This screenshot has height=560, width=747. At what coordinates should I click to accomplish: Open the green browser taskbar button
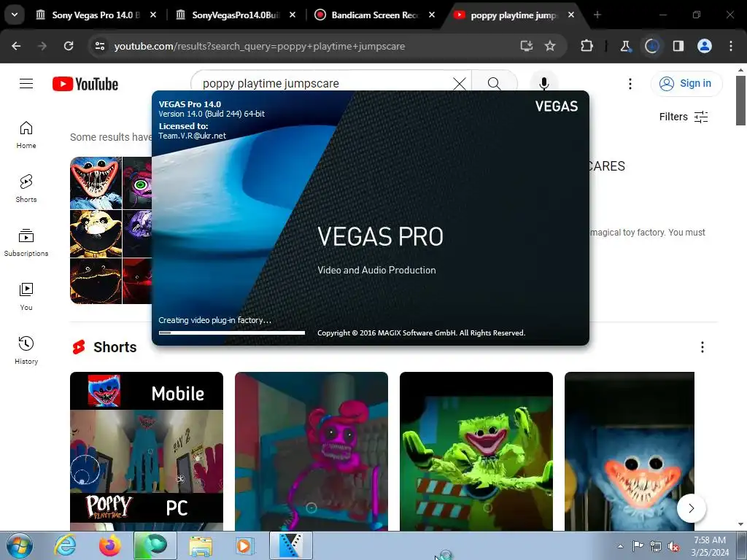click(x=155, y=545)
